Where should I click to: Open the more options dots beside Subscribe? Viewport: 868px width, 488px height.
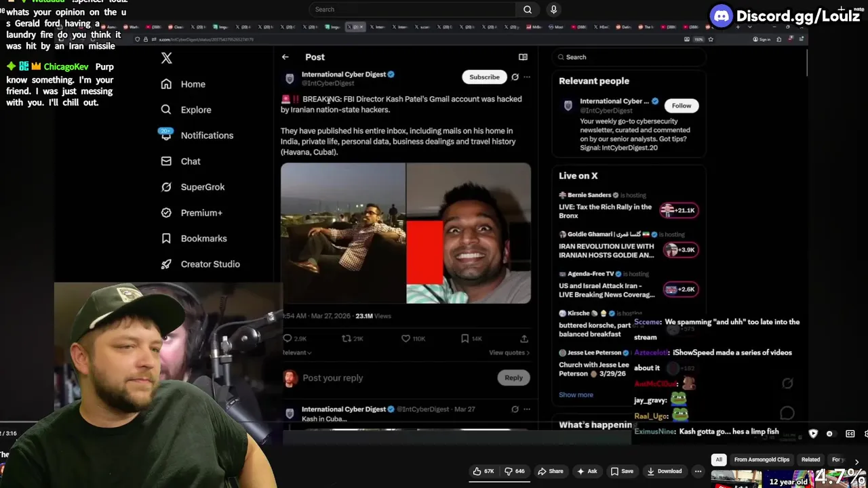(527, 77)
